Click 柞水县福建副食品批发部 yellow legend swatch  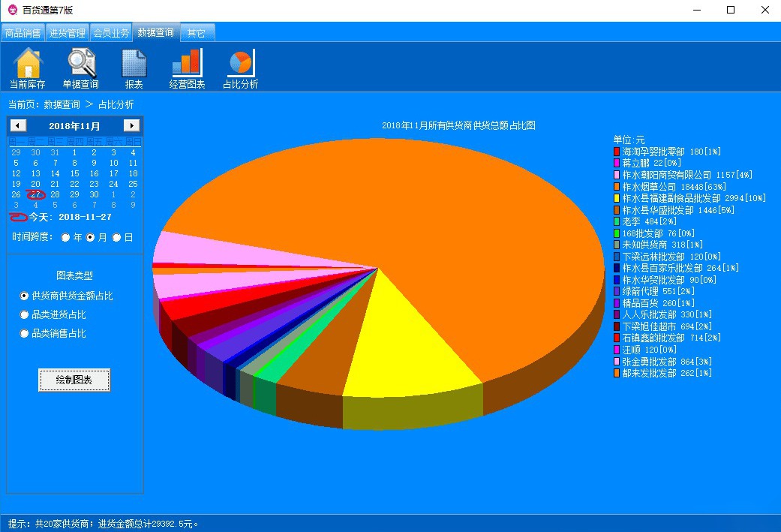(617, 198)
